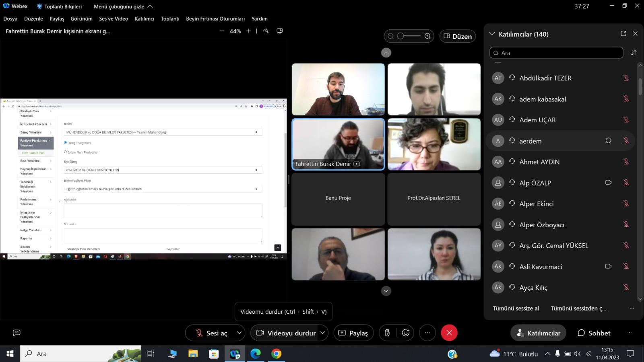Close the Katılımcılar panel
The height and width of the screenshot is (362, 644).
click(635, 34)
